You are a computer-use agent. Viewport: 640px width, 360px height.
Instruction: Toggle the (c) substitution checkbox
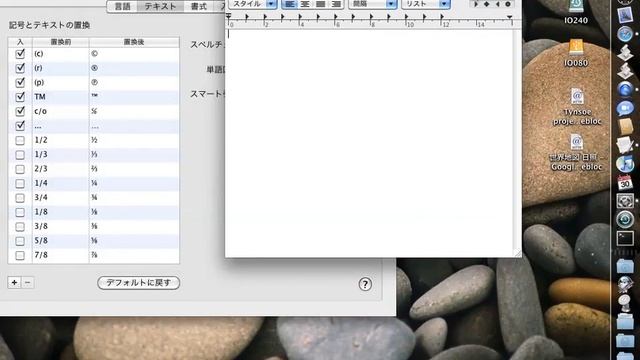pyautogui.click(x=20, y=54)
